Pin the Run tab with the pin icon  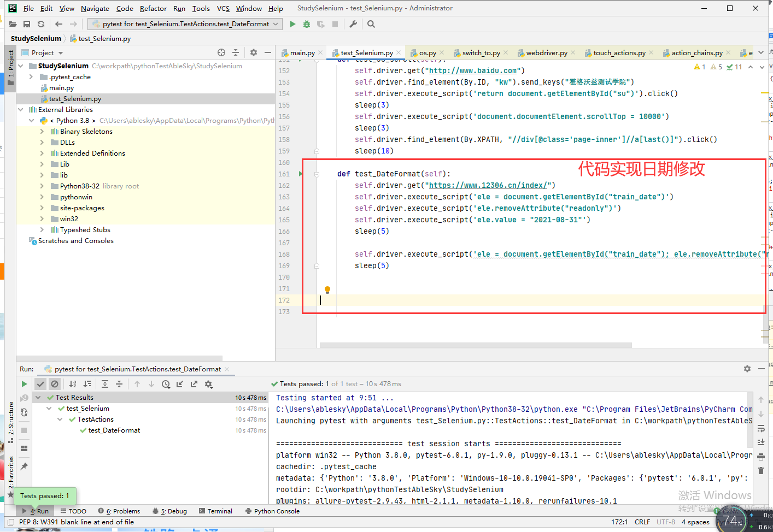pos(24,466)
